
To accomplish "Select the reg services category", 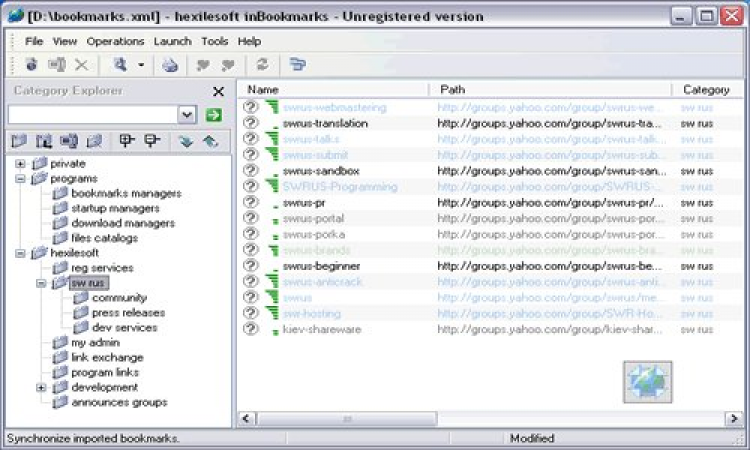I will click(102, 268).
